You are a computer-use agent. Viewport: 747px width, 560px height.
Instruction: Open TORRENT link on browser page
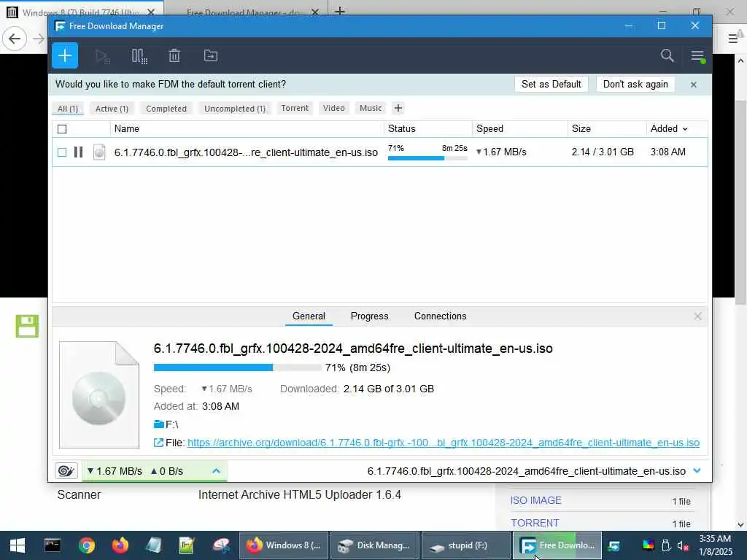535,523
